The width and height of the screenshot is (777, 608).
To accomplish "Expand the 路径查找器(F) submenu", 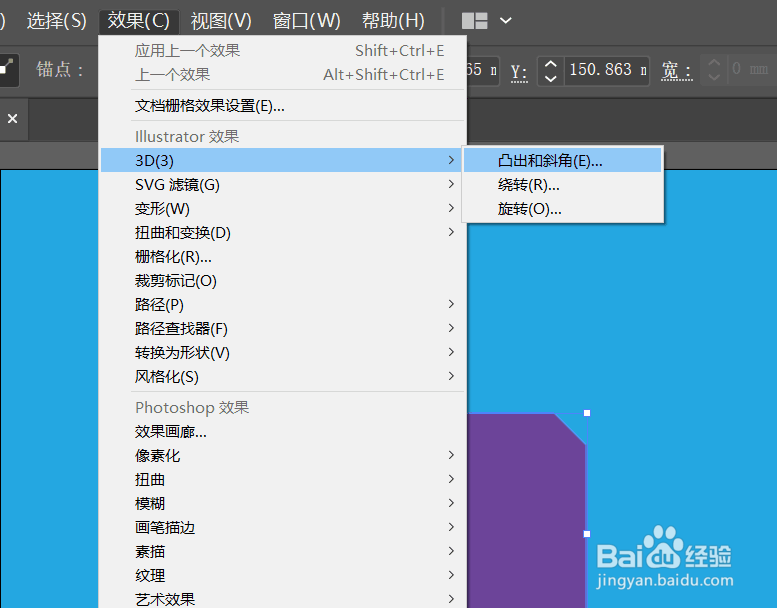I will coord(283,329).
